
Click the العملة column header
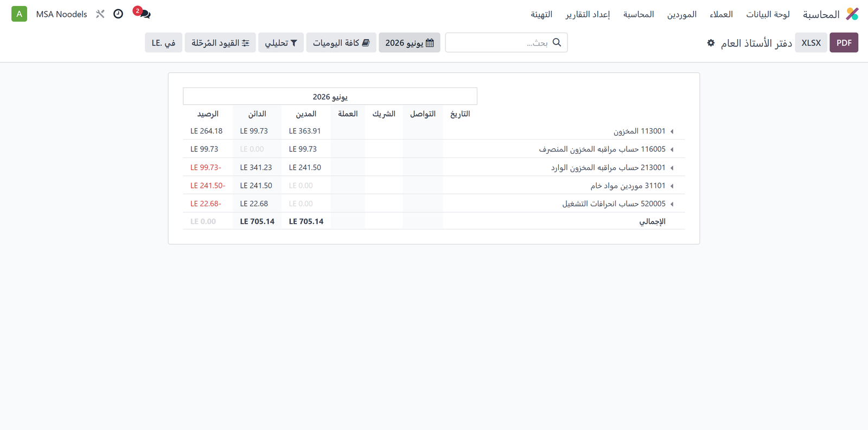coord(348,113)
